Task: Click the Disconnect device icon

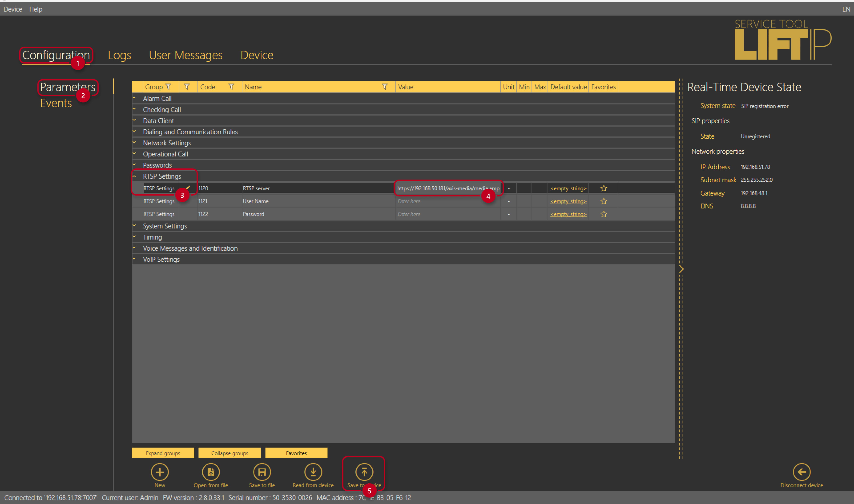Action: click(802, 472)
